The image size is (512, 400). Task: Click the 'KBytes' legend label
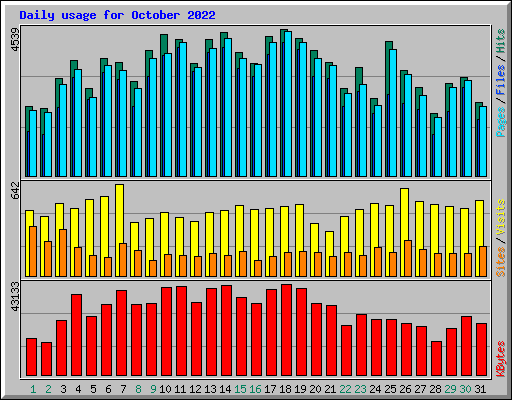point(501,359)
